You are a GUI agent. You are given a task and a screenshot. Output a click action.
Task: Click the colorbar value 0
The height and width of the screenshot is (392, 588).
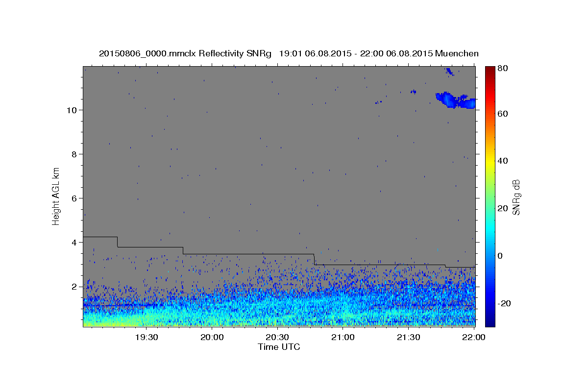tap(501, 256)
